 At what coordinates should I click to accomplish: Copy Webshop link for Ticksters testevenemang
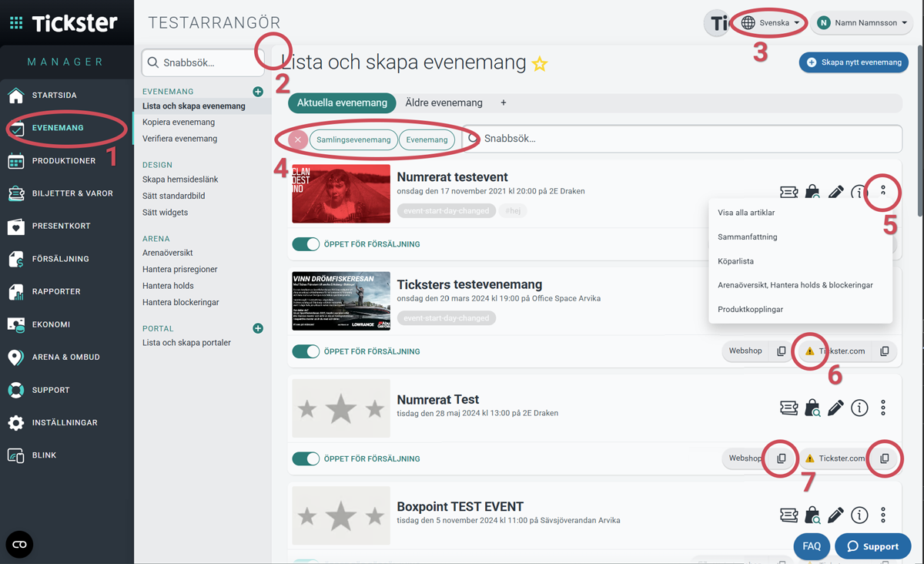click(781, 351)
